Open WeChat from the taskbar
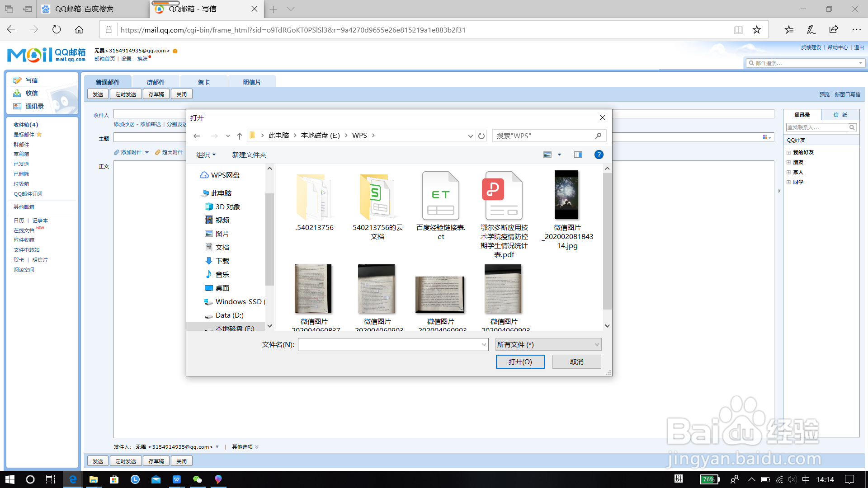 pos(198,479)
